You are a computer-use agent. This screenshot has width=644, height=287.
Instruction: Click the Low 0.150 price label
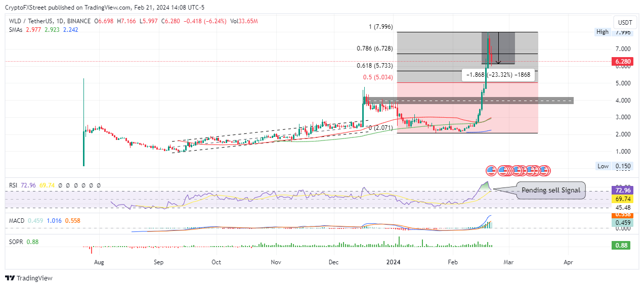tap(613, 166)
